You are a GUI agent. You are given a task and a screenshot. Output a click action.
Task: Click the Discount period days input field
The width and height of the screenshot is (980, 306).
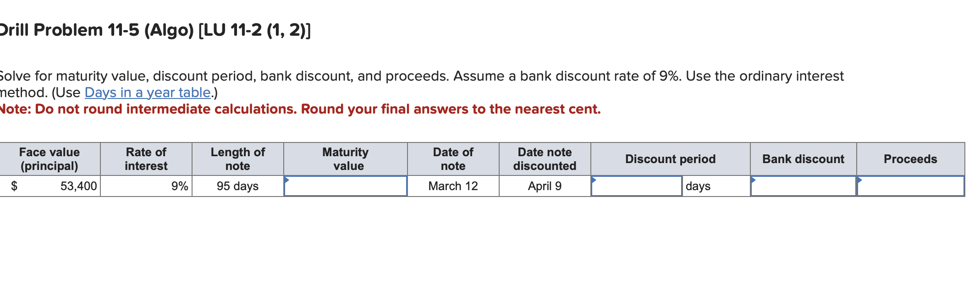[x=636, y=186]
